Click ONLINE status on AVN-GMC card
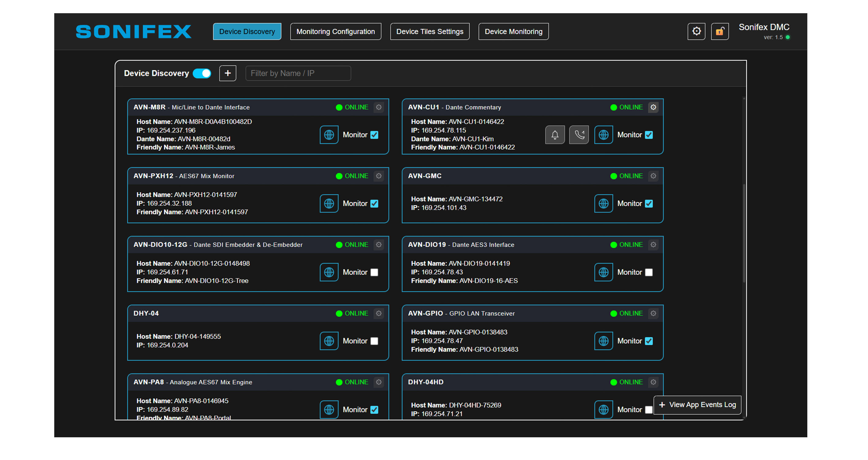 click(627, 176)
